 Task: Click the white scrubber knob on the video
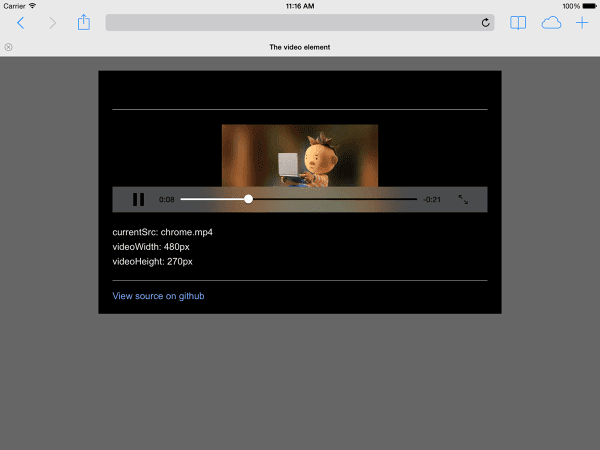point(248,199)
